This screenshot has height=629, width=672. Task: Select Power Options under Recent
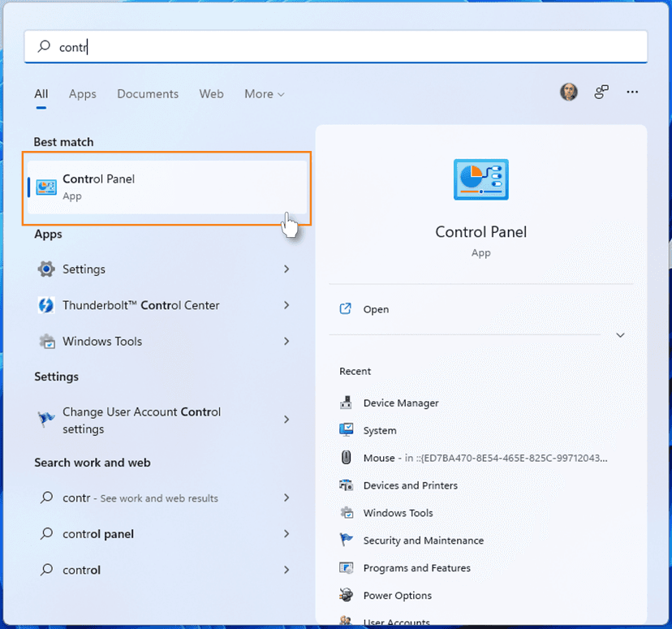(x=396, y=595)
